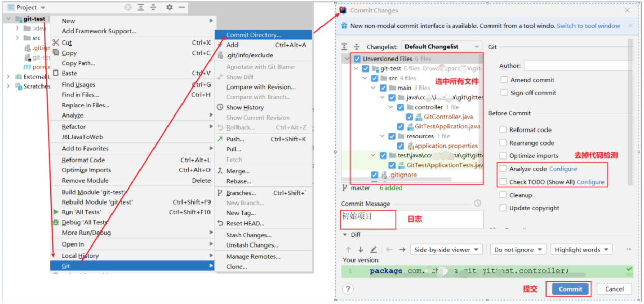Collapse git-test root in Project tree
Screen dimensions: 644x304
point(9,19)
